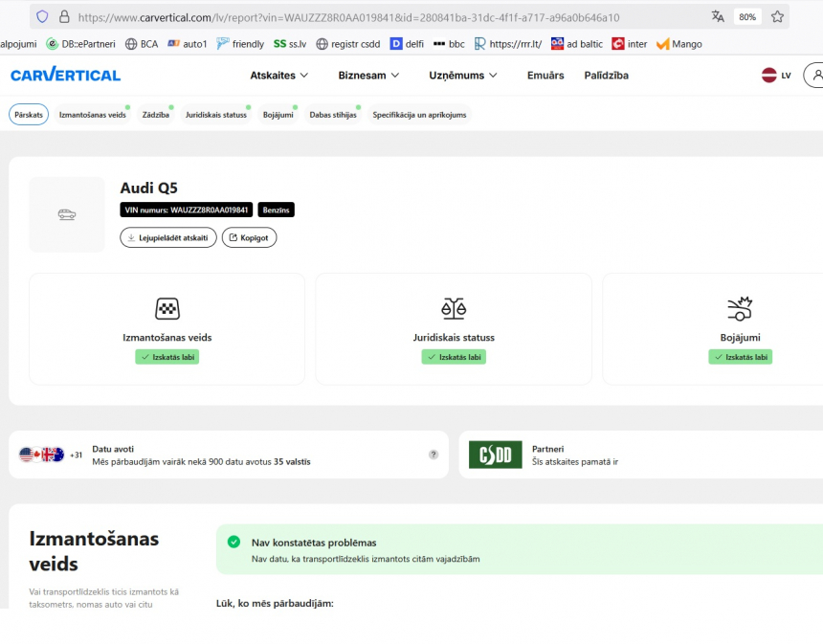Open the Palīdzība page
The height and width of the screenshot is (644, 823).
pyautogui.click(x=606, y=76)
